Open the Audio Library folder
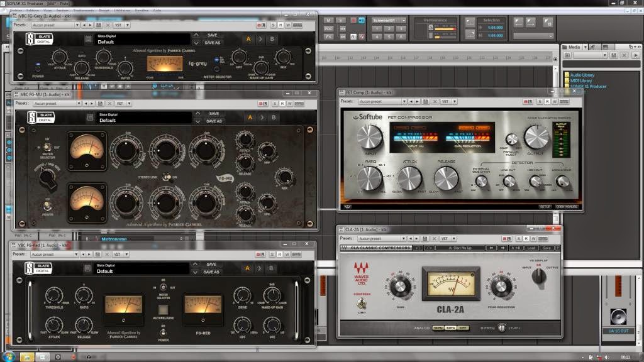The image size is (644, 362). pyautogui.click(x=582, y=75)
